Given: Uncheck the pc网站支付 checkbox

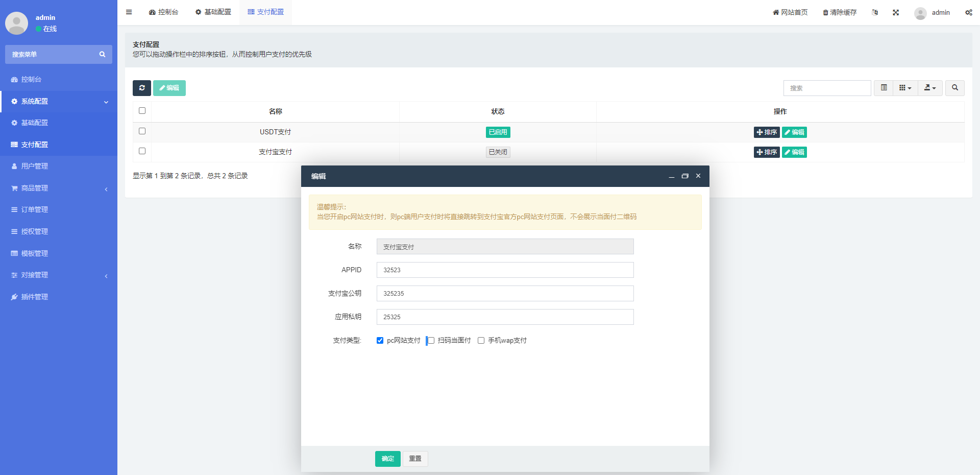Looking at the screenshot, I should [380, 341].
